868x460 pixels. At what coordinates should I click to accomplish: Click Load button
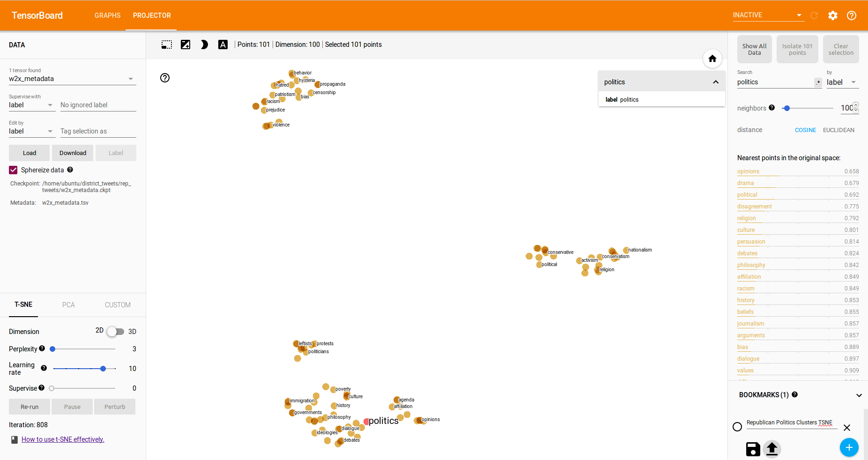point(30,153)
